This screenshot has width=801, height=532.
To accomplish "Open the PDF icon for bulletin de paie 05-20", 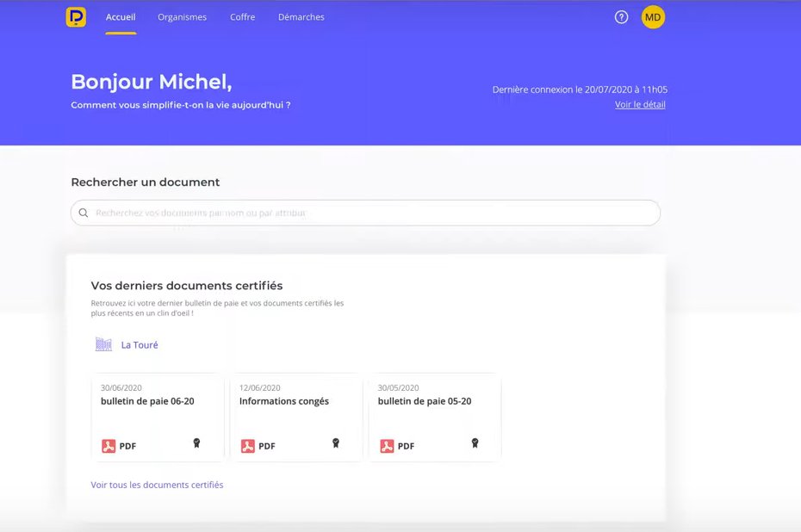I will pyautogui.click(x=387, y=446).
